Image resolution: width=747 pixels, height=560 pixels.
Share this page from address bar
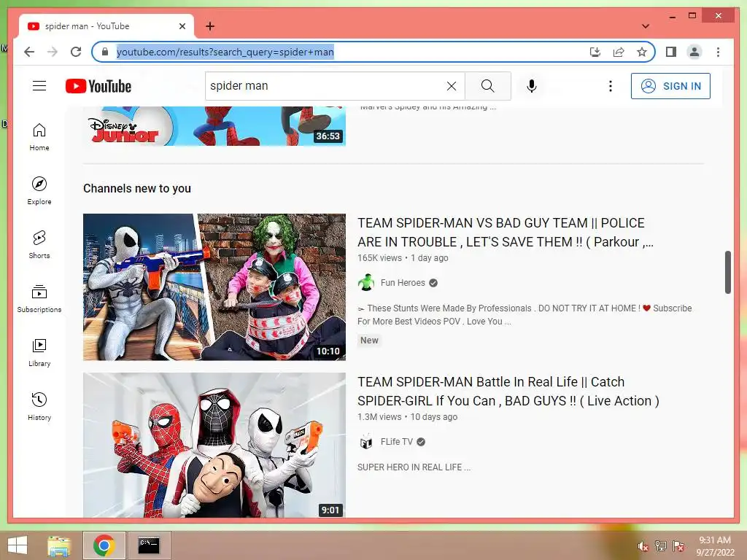coord(619,52)
